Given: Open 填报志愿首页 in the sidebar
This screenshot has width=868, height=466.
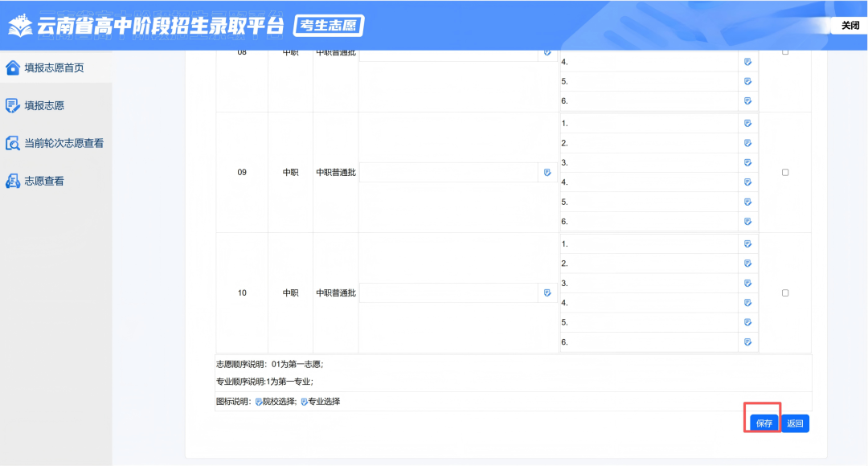Looking at the screenshot, I should (x=56, y=67).
